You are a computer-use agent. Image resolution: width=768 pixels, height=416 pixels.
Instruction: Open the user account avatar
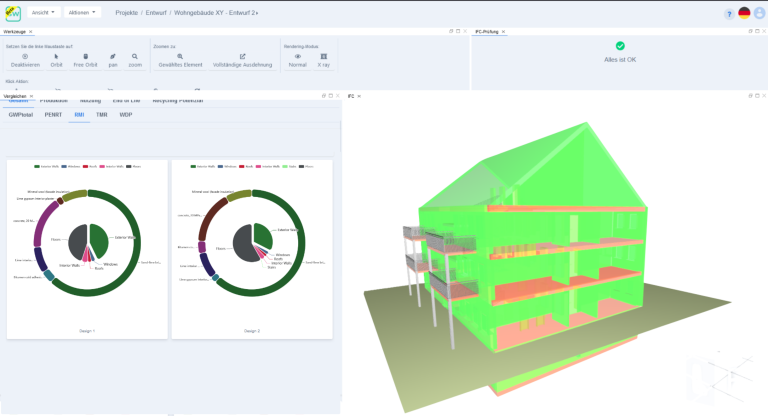[x=759, y=13]
